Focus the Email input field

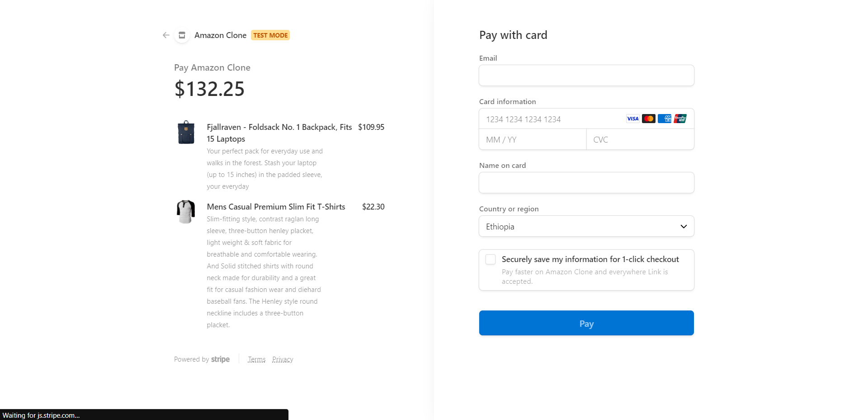[x=586, y=76]
